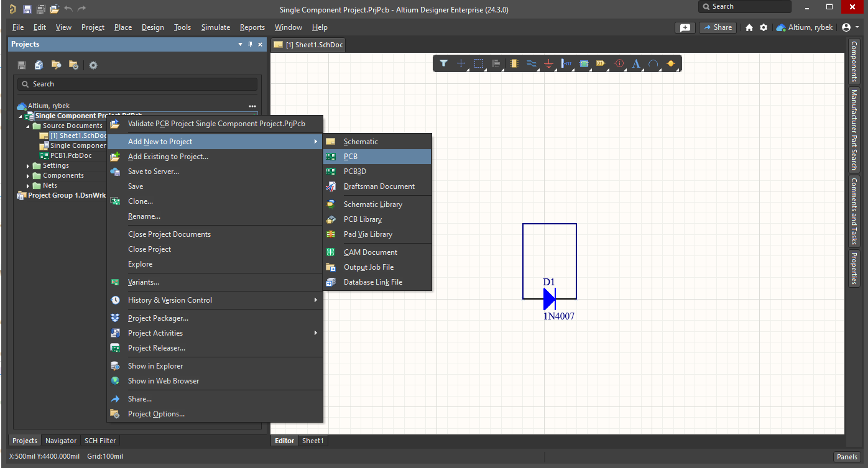Select Schematic Library entry

pos(377,204)
